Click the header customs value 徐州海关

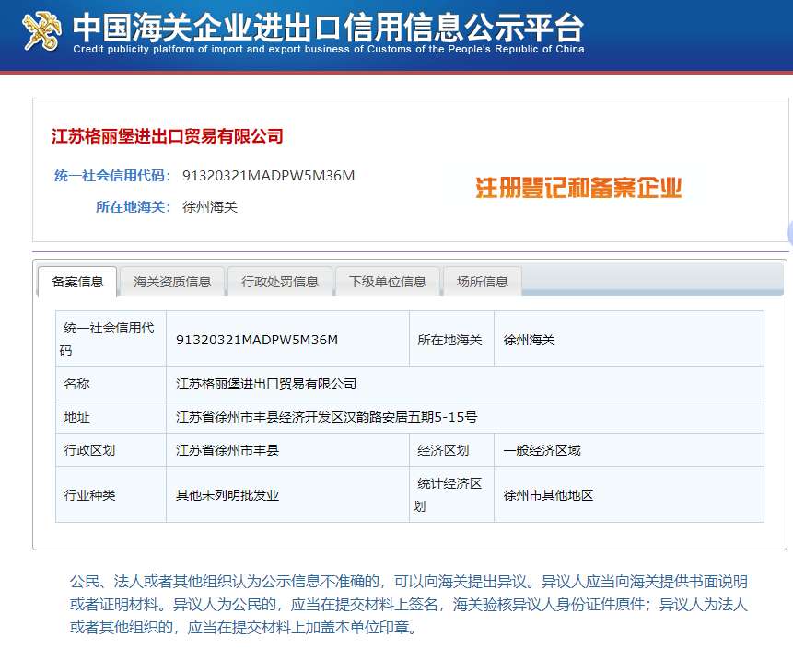(210, 207)
